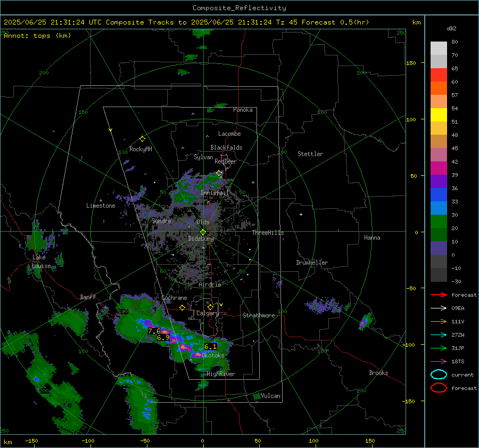Image resolution: width=479 pixels, height=448 pixels.
Task: Click the orange 111V arrow in legend
Action: tap(439, 321)
